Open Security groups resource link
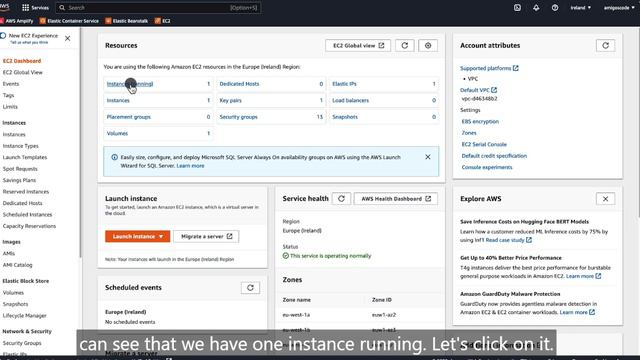The height and width of the screenshot is (360, 640). coord(238,117)
